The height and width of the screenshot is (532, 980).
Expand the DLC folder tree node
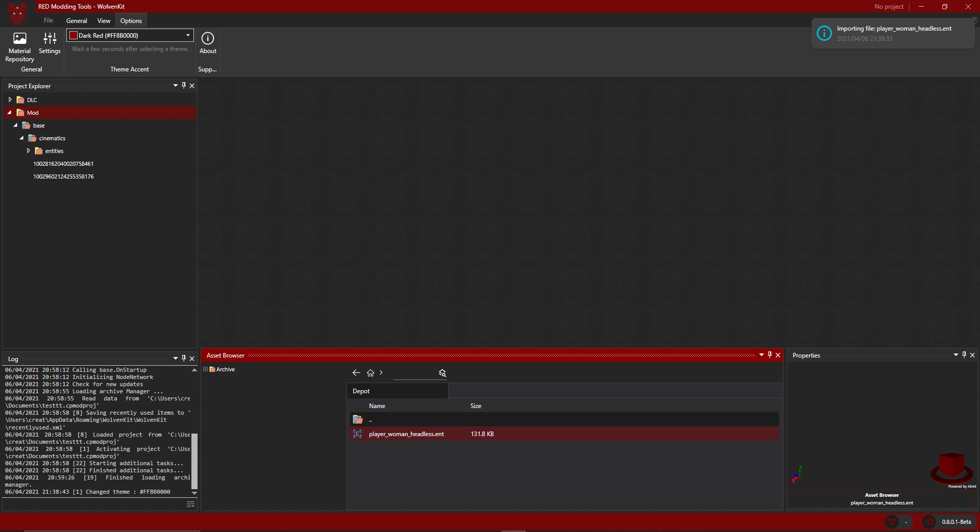click(x=10, y=100)
